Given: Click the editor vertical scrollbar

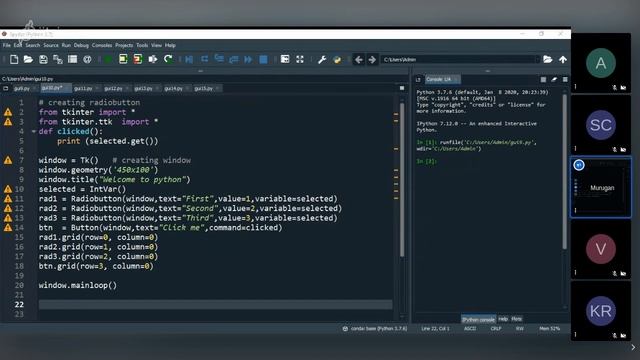Looking at the screenshot, I should coord(402,180).
